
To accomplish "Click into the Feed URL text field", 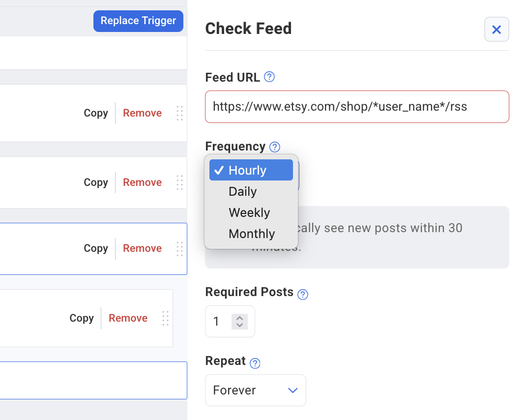I will coord(357,107).
